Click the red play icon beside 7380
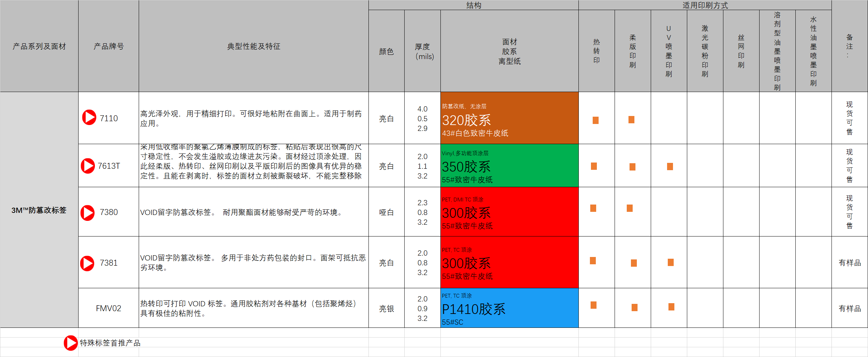Screen dimensions: 868x357 click(x=87, y=213)
